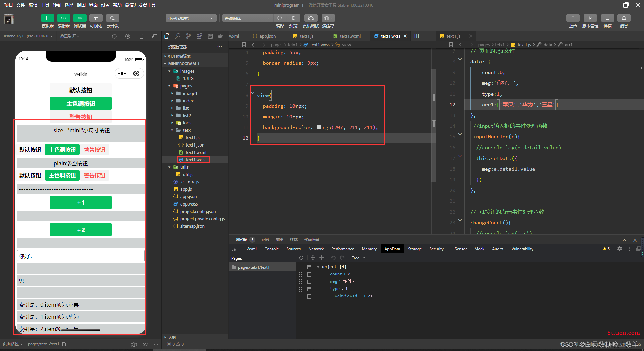Switch to Storage debugger tab
The width and height of the screenshot is (644, 351).
tap(415, 249)
